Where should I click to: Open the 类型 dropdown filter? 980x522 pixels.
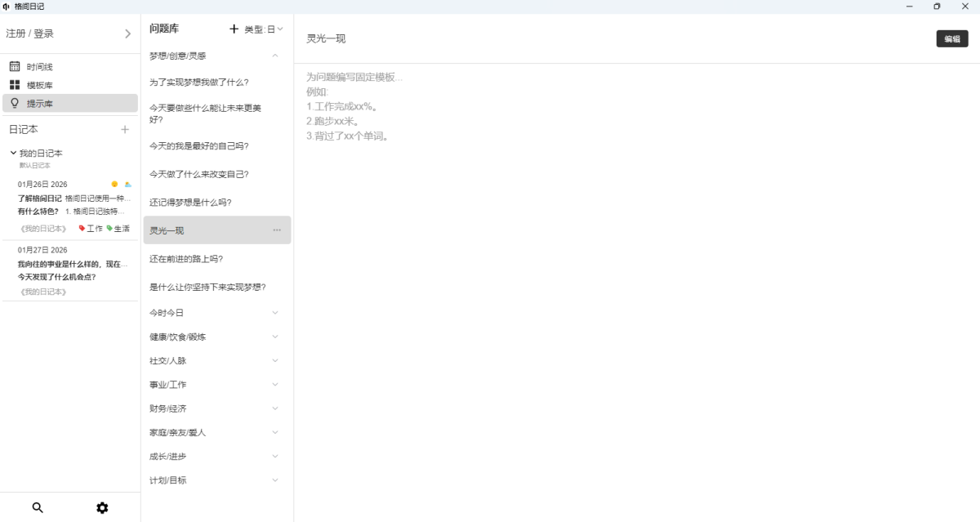click(264, 29)
